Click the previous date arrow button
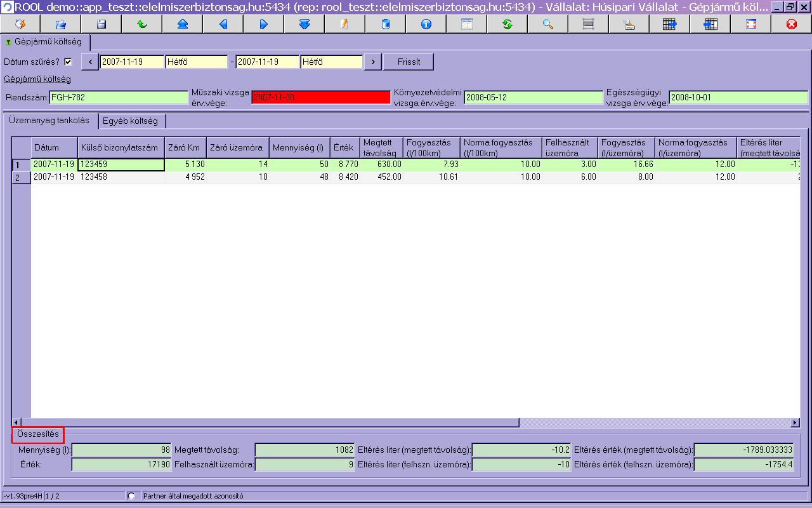 pos(90,62)
